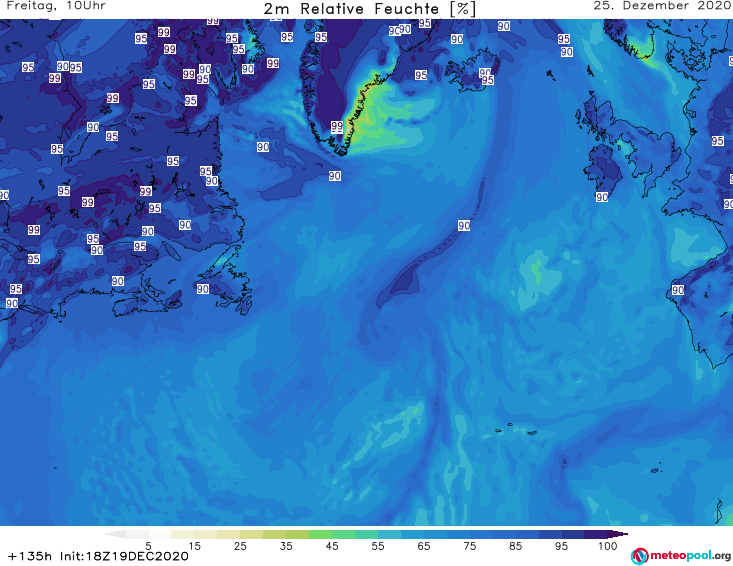Click the "25. Dezember 2020" date label
Screen dimensions: 733x566
(662, 6)
